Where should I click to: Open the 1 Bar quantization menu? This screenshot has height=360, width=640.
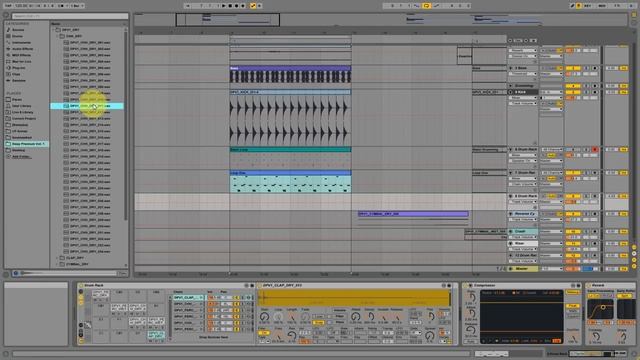(76, 6)
